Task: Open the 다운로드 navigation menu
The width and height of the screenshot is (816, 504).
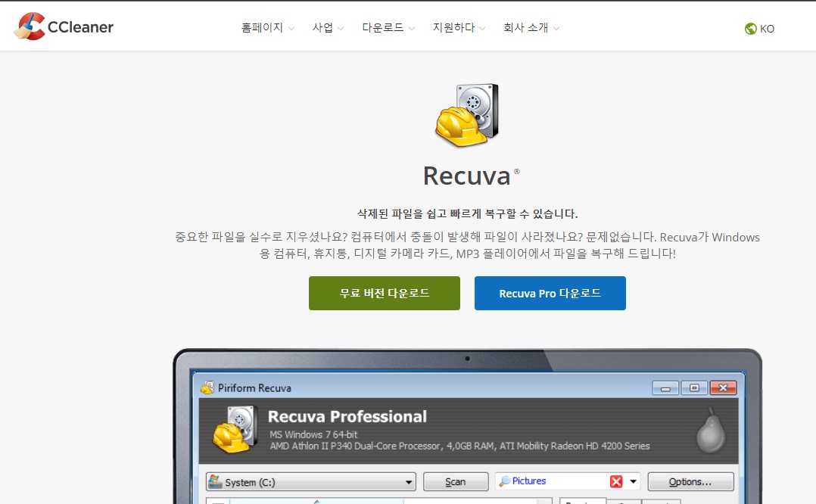Action: click(x=388, y=27)
